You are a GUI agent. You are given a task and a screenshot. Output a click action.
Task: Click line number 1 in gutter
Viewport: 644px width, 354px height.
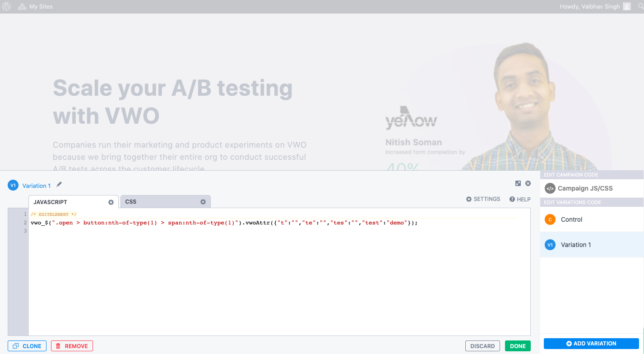26,214
